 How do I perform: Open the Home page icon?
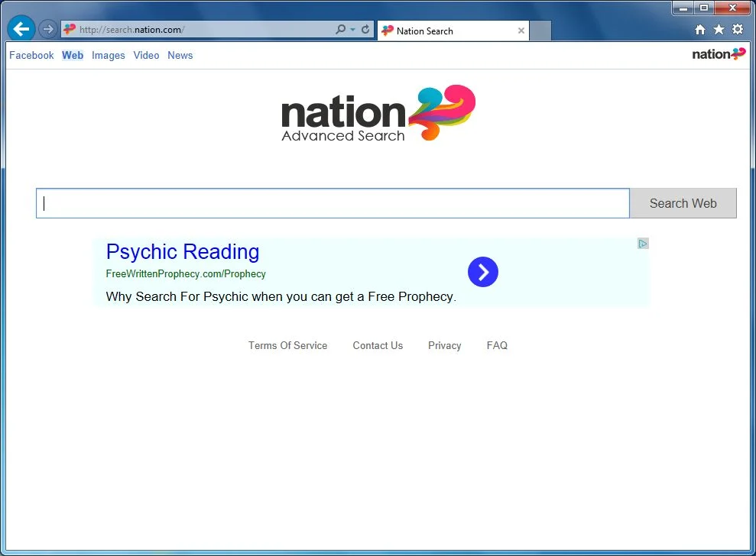[700, 30]
